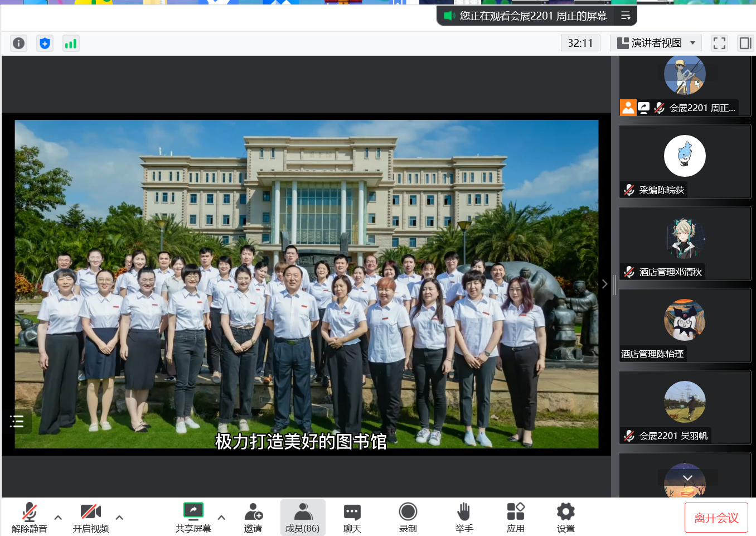Open meeting Settings gear

[x=565, y=517]
